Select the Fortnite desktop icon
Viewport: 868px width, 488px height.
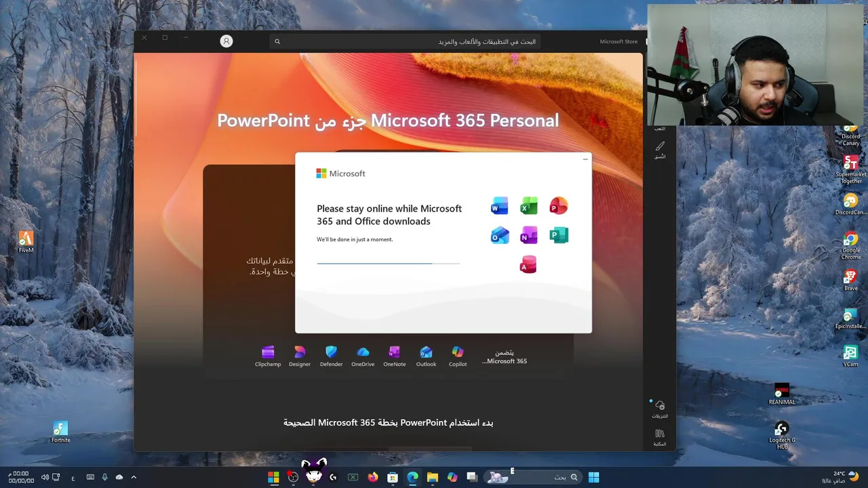tap(60, 432)
